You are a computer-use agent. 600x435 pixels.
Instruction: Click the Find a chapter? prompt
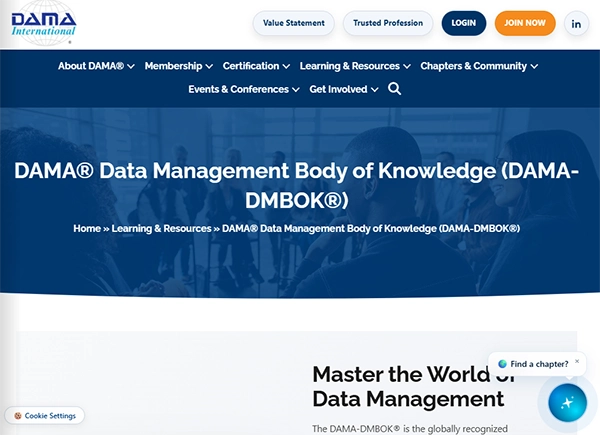tap(539, 364)
